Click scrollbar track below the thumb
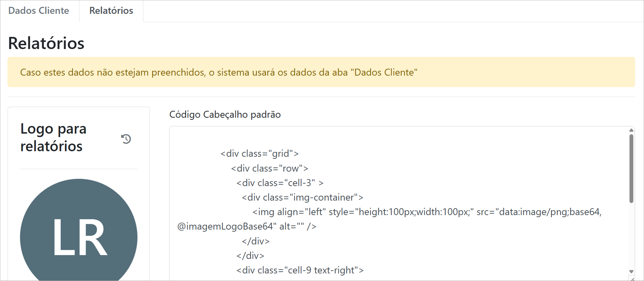The image size is (644, 281). (x=631, y=238)
